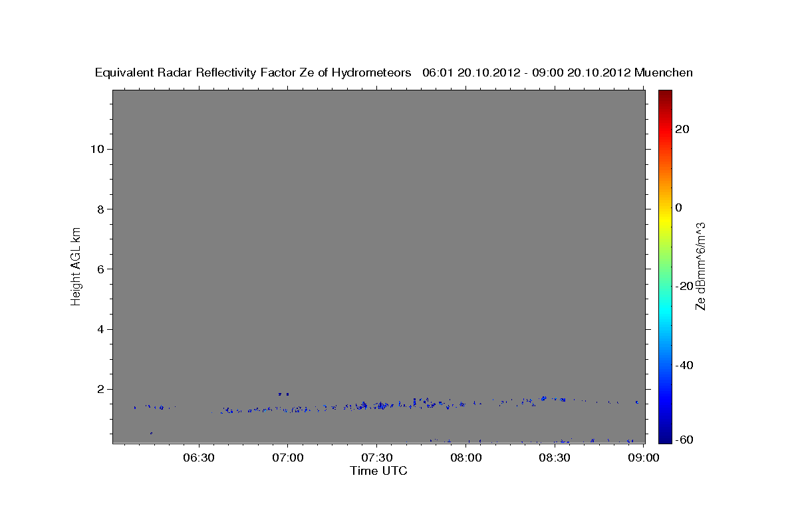This screenshot has width=798, height=532.
Task: Click the isolated echo dot below 2 km near 06:15
Action: (152, 433)
